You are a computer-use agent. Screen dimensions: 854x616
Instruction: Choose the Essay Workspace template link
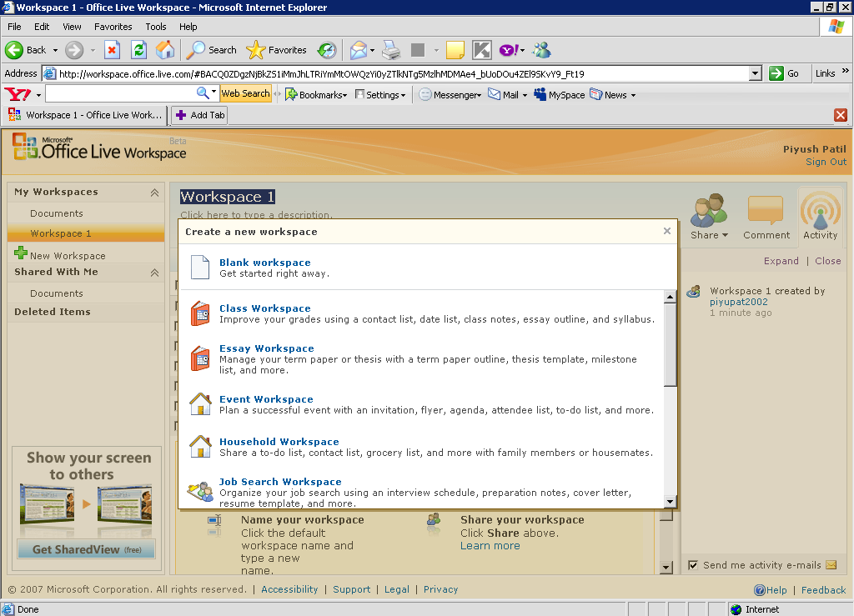(x=266, y=348)
